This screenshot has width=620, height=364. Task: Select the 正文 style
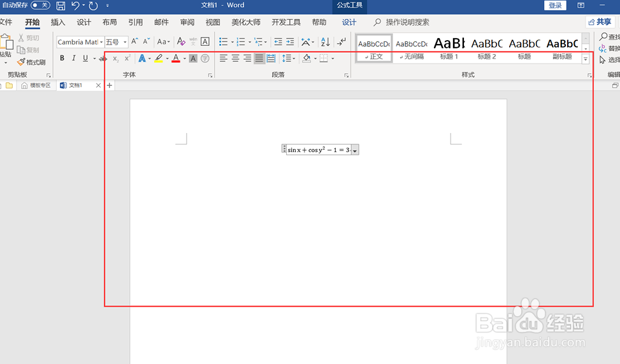click(x=374, y=48)
